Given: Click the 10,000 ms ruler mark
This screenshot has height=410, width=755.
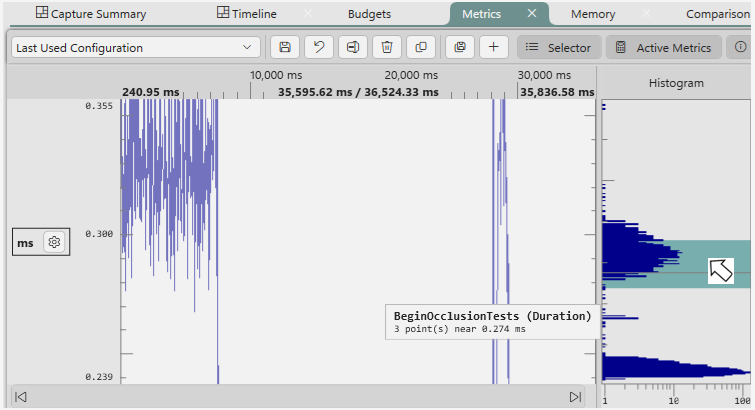Looking at the screenshot, I should (x=276, y=75).
